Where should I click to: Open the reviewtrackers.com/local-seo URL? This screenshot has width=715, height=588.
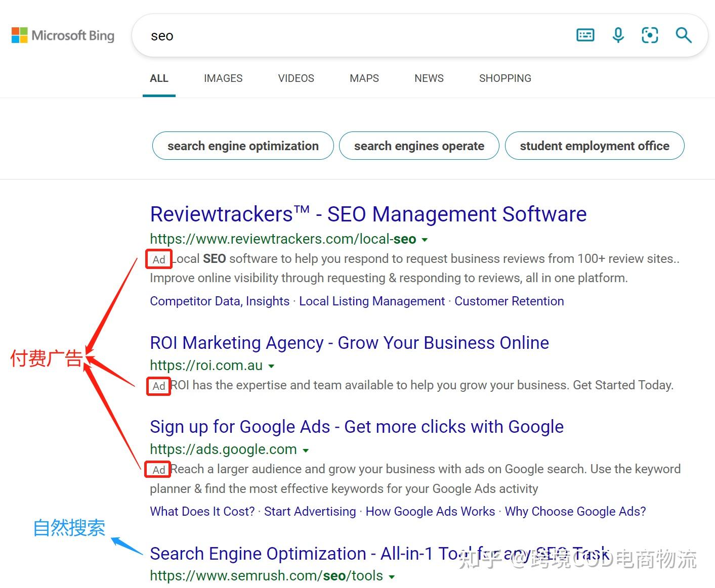pos(283,239)
